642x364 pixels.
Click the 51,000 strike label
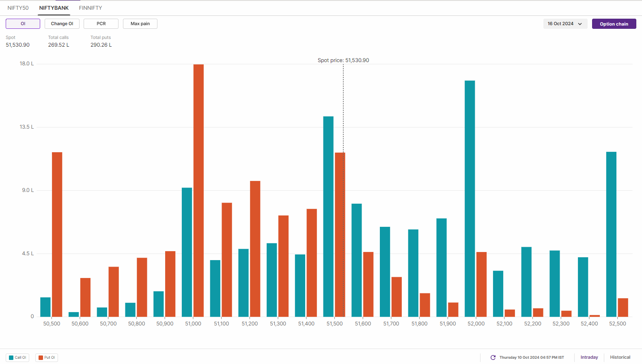[193, 324]
